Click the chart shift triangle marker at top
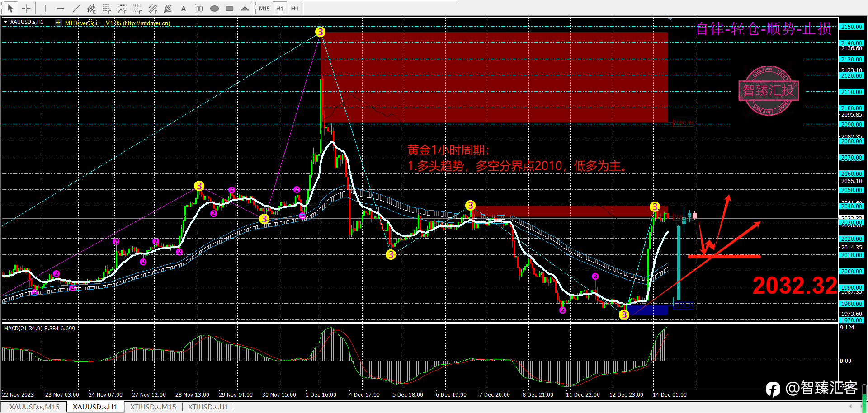The image size is (868, 413). pyautogui.click(x=670, y=19)
